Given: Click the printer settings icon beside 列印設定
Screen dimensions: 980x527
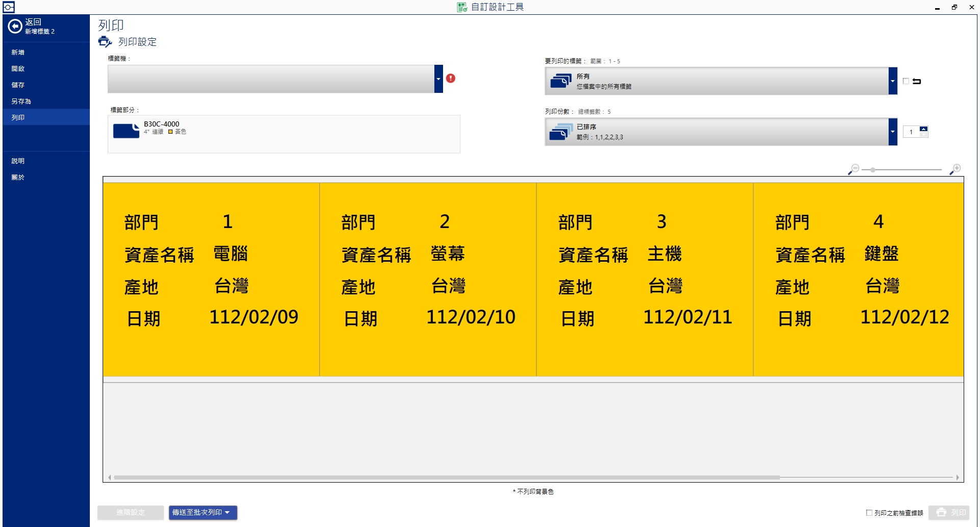Looking at the screenshot, I should (105, 42).
